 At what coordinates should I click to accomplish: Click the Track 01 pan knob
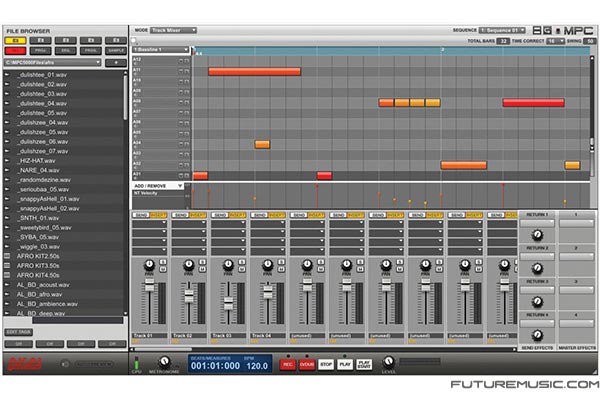click(149, 264)
